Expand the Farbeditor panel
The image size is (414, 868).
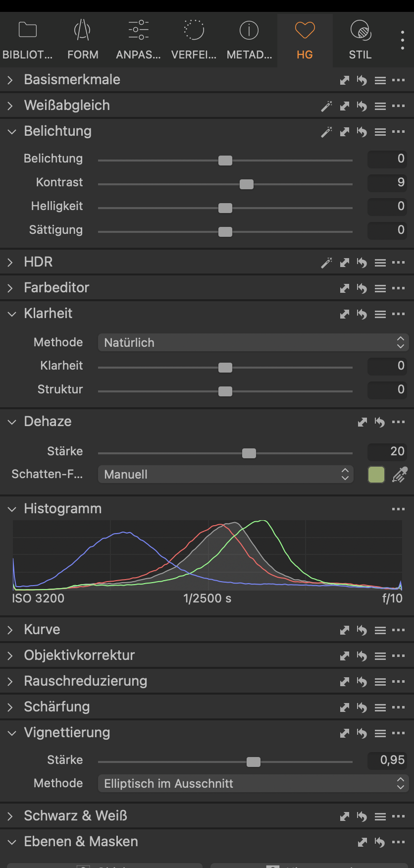[10, 288]
